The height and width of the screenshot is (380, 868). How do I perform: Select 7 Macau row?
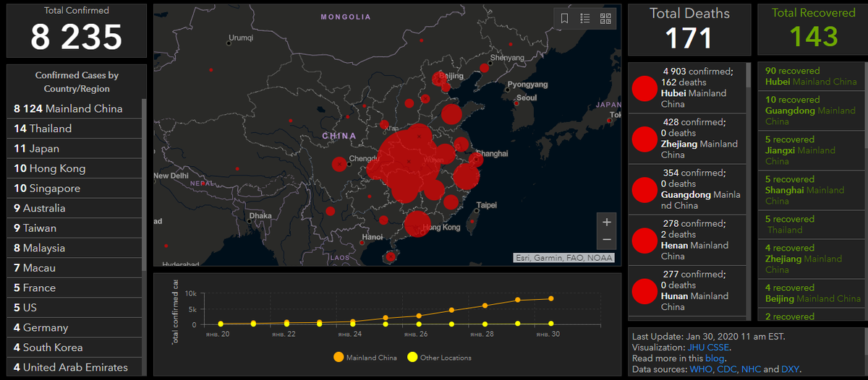(x=75, y=268)
